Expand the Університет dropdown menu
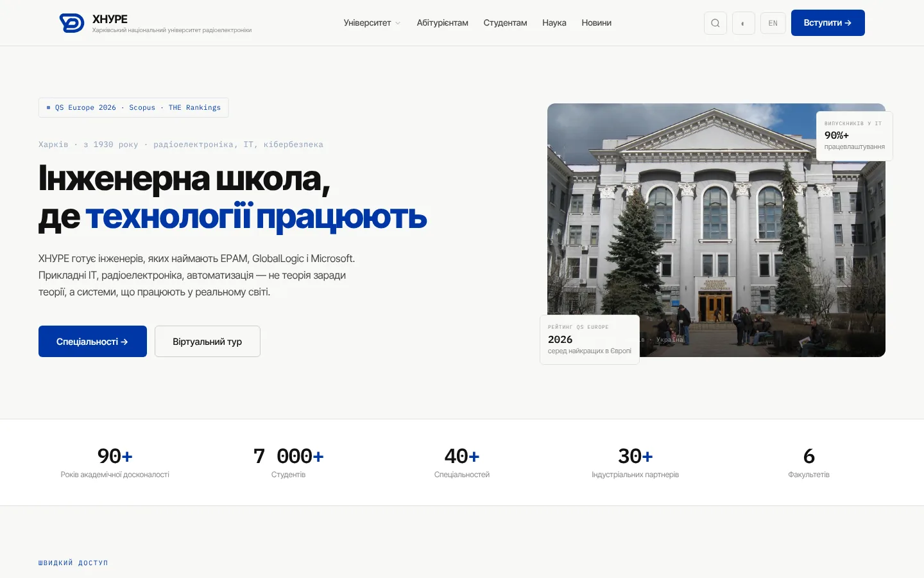 [x=372, y=23]
